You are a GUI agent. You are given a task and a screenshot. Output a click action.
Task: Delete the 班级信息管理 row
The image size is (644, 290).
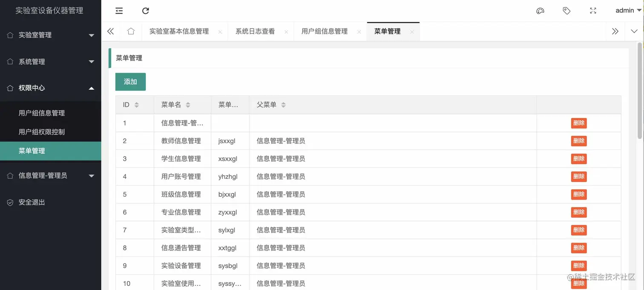pyautogui.click(x=579, y=194)
